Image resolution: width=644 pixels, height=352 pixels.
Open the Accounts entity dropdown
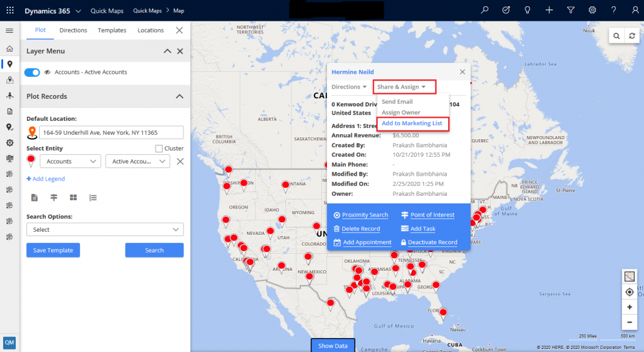coord(71,161)
